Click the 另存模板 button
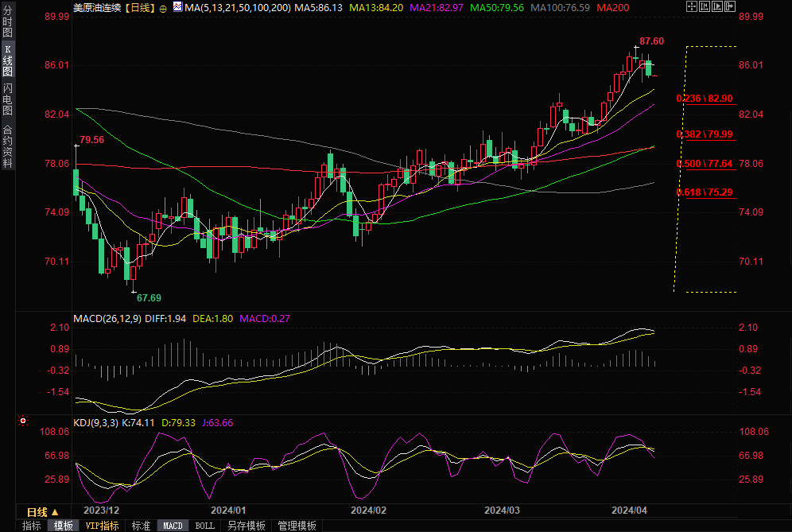792x532 pixels. [246, 526]
